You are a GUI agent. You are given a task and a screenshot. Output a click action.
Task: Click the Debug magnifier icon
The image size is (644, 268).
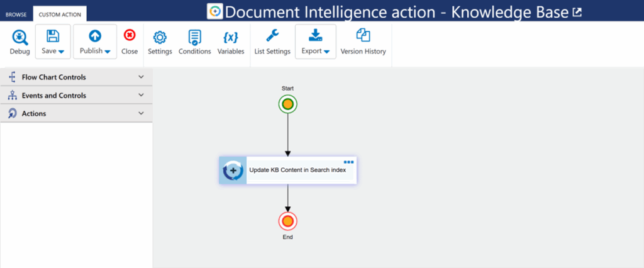(19, 38)
